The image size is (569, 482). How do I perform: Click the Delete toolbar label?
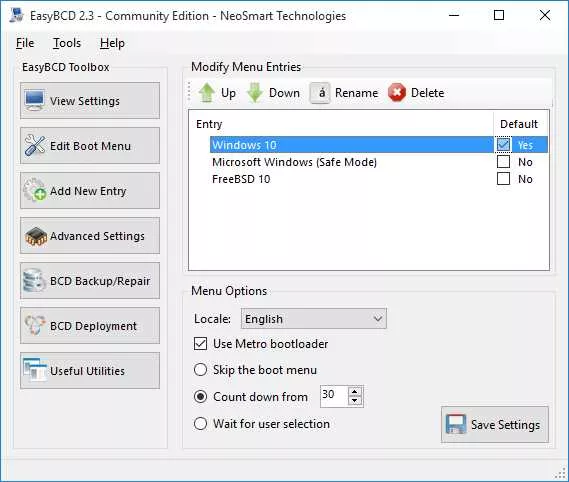(427, 93)
